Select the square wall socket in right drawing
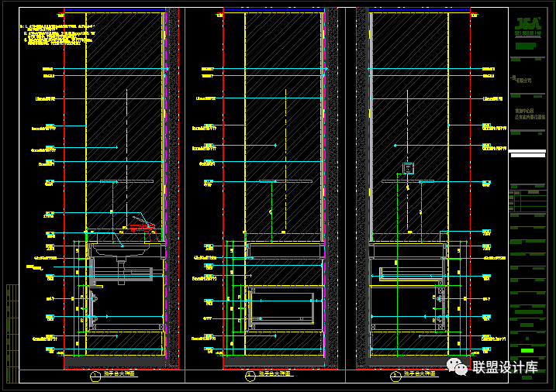The image size is (556, 392). click(x=407, y=168)
